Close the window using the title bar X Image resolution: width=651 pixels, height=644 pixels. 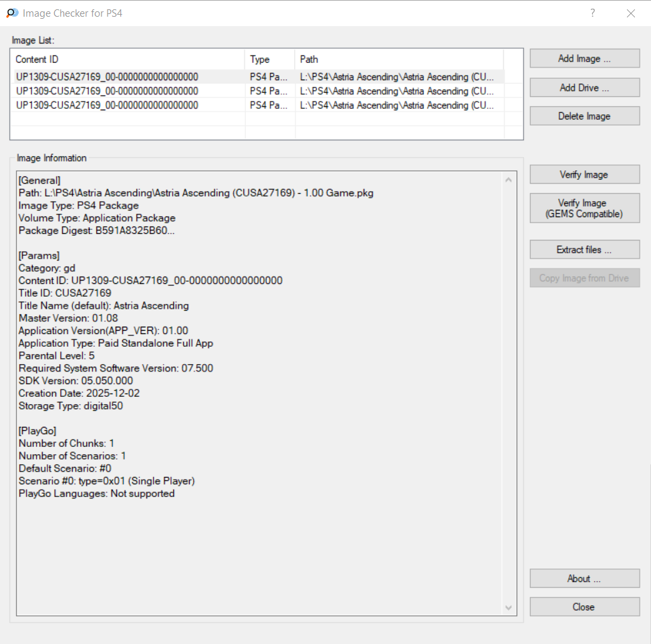coord(630,13)
